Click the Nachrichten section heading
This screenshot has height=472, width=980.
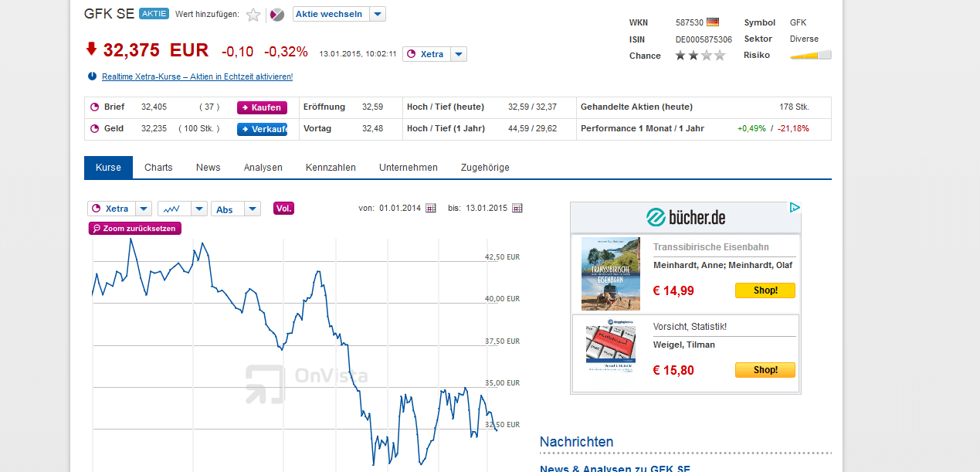pos(577,442)
